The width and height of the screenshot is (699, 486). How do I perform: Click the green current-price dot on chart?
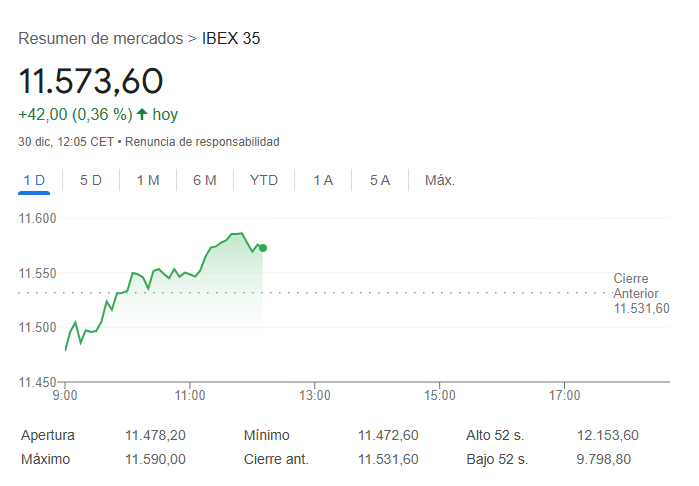(x=263, y=248)
